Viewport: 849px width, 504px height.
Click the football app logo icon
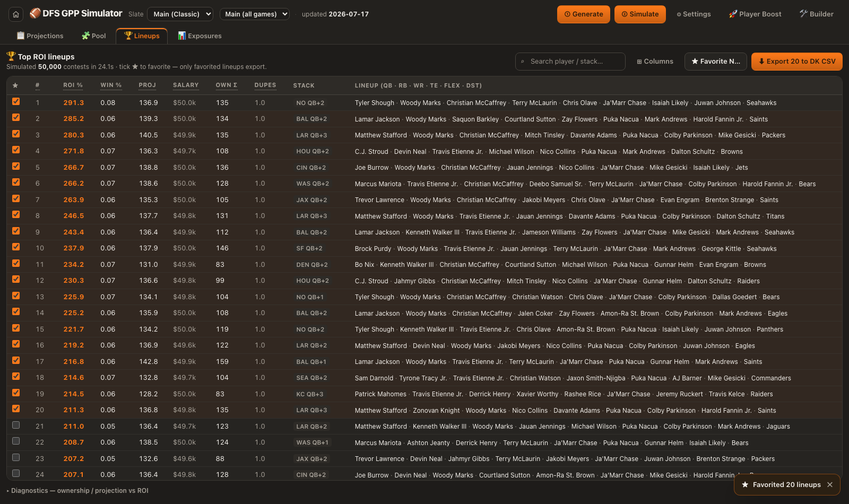[35, 13]
